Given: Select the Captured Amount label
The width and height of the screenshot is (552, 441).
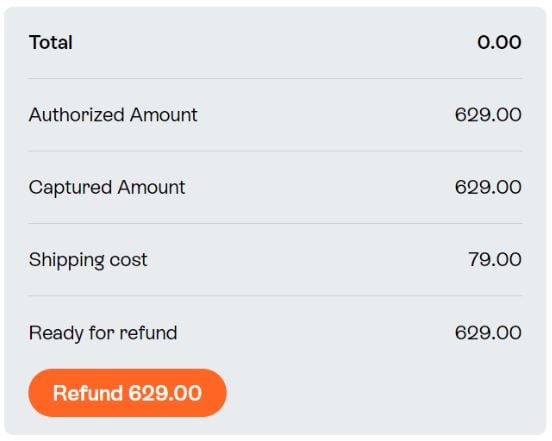Looking at the screenshot, I should click(107, 187).
